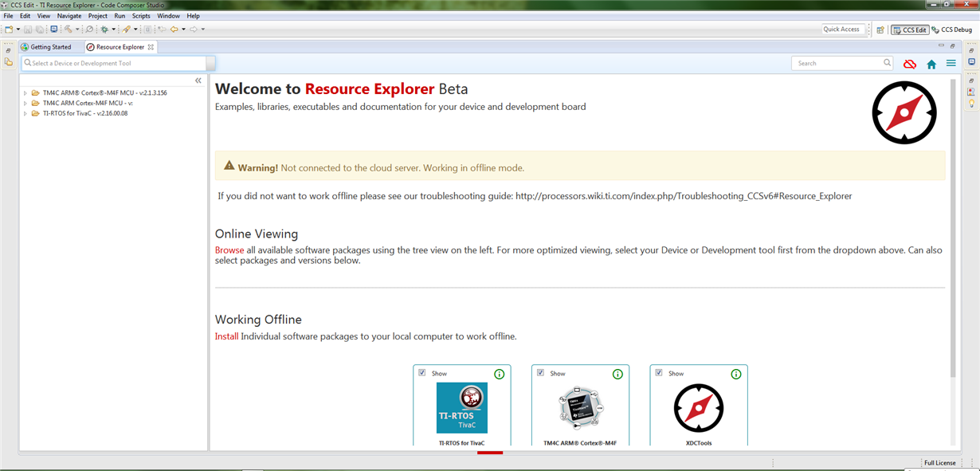This screenshot has width=980, height=471.
Task: Toggle Show checkbox for TI-RTOS for TivaC
Action: tap(421, 372)
